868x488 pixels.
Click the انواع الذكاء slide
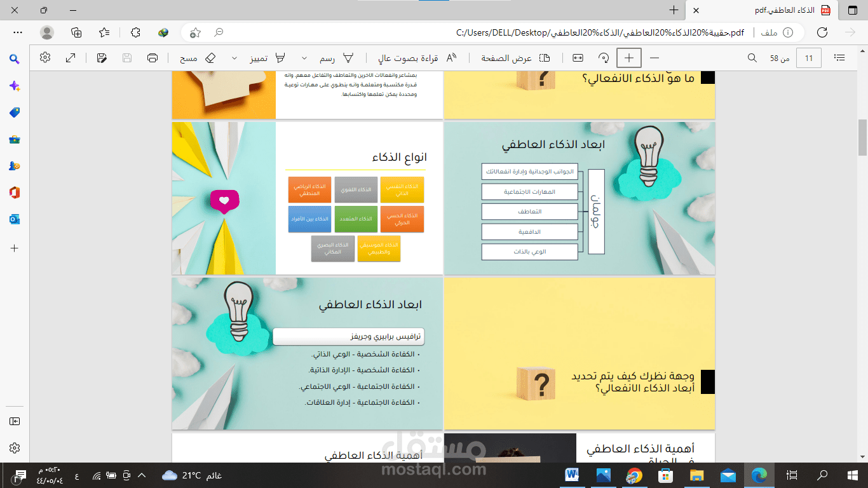[307, 198]
